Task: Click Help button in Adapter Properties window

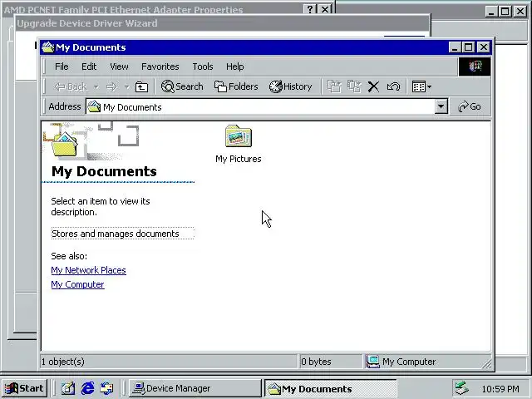Action: pyautogui.click(x=310, y=9)
